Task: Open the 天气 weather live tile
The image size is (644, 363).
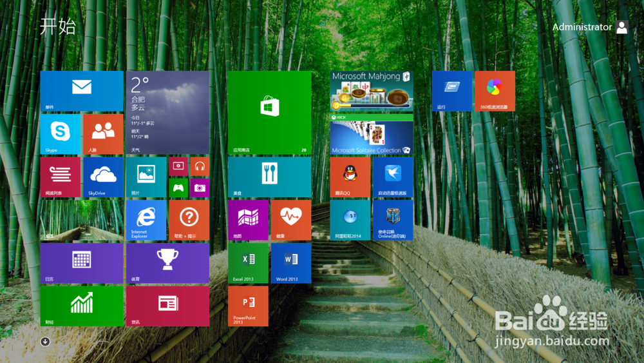Action: (167, 113)
